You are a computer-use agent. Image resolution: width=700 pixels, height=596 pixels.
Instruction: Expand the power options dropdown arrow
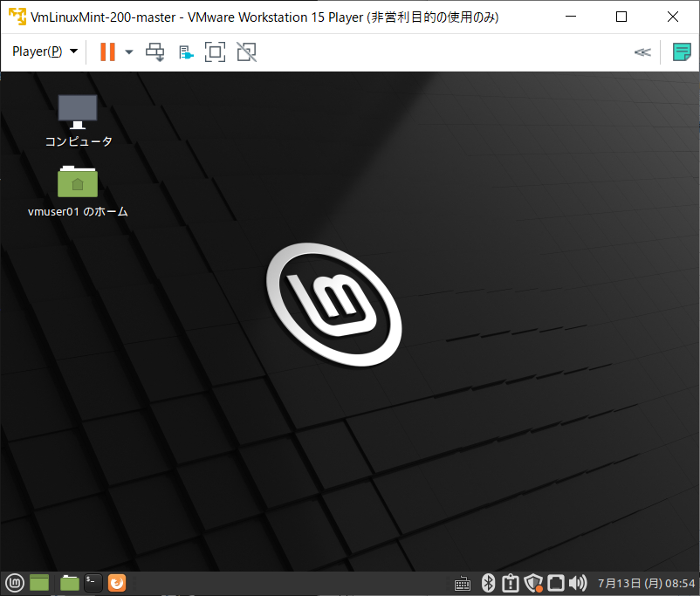pyautogui.click(x=129, y=52)
